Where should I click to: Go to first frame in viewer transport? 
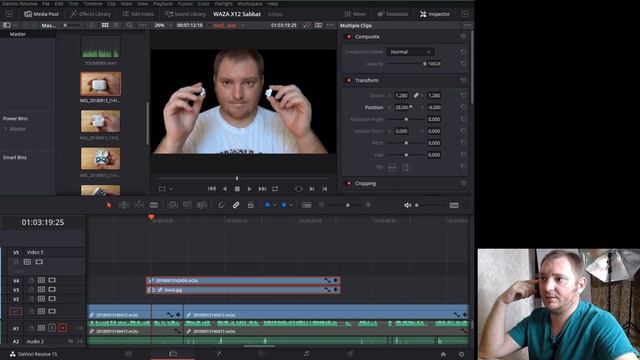point(211,189)
